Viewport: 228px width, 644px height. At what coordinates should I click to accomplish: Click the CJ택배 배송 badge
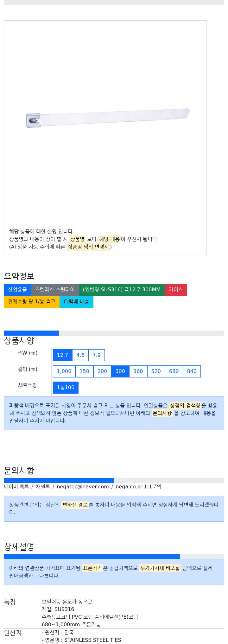76,302
